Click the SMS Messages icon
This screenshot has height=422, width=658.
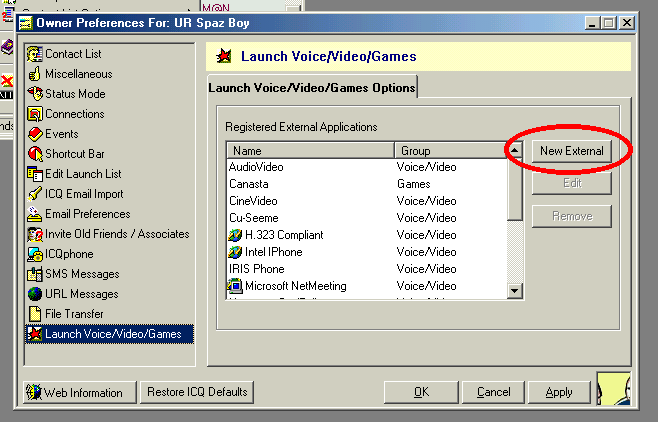pos(34,274)
